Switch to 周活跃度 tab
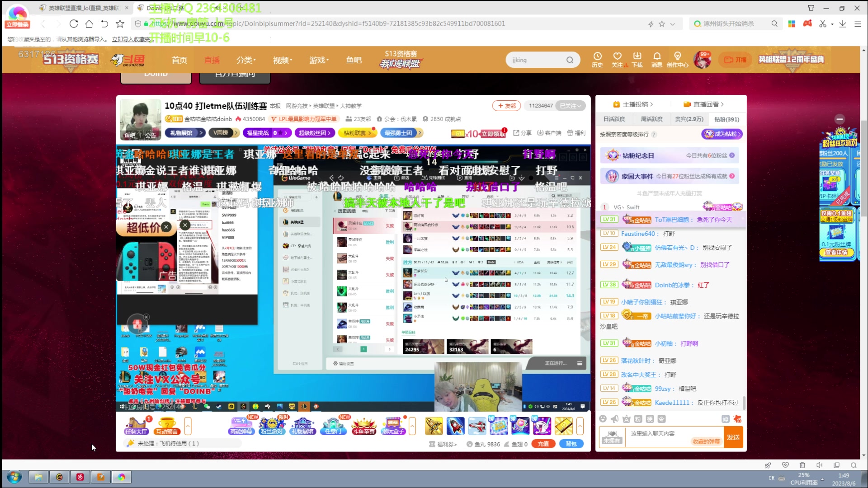 (x=651, y=119)
